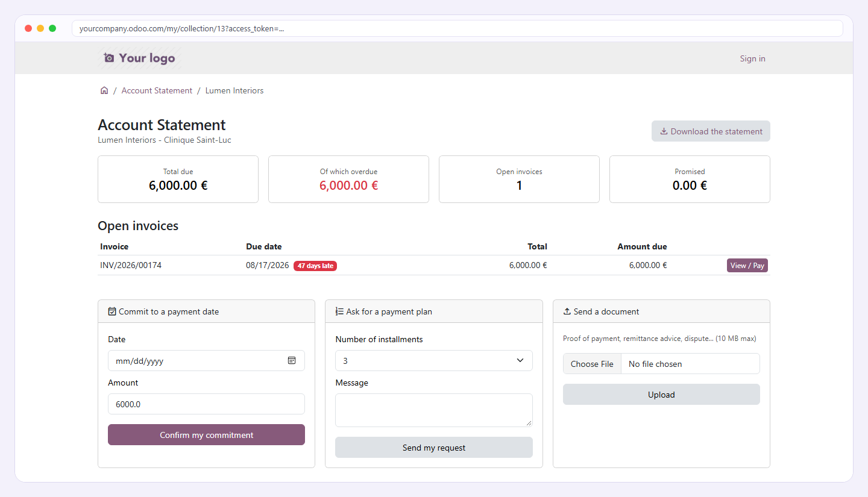Open the calendar picker icon in Date field
The image size is (868, 497).
[x=292, y=360]
